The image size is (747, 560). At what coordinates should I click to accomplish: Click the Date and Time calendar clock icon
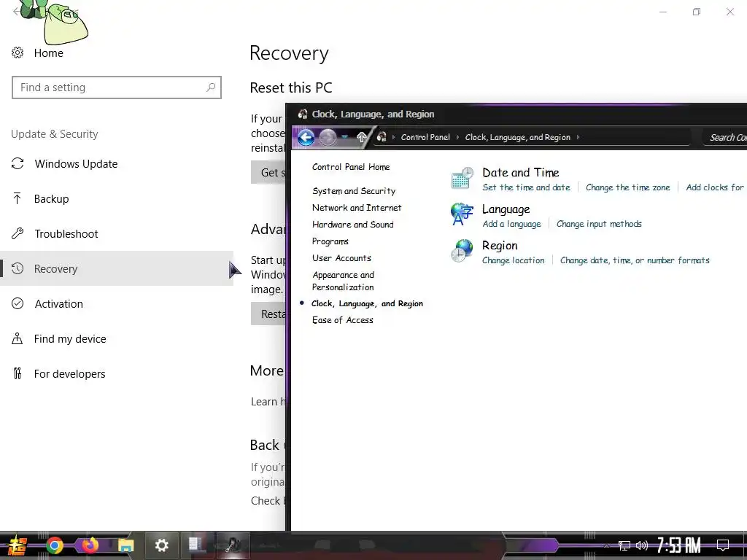coord(462,178)
